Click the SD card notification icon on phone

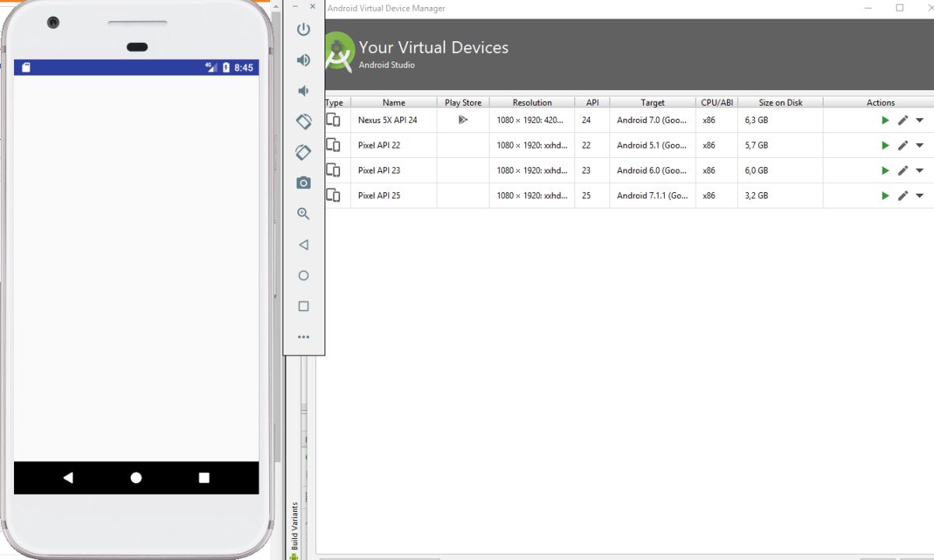26,68
